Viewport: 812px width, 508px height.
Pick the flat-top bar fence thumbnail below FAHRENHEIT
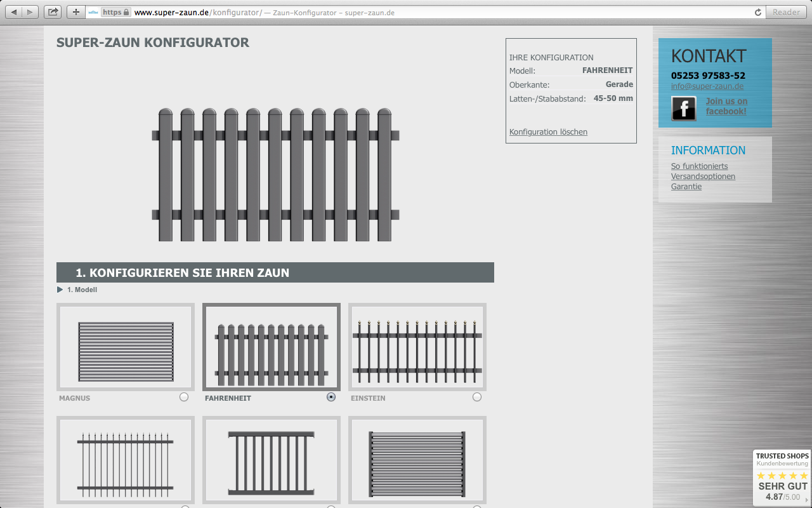pos(272,460)
